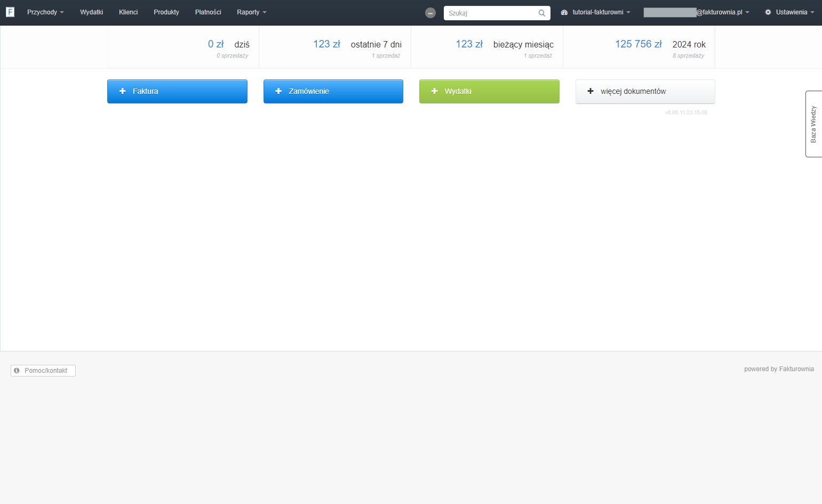Create a new Zamówienie
The height and width of the screenshot is (504, 822).
333,91
